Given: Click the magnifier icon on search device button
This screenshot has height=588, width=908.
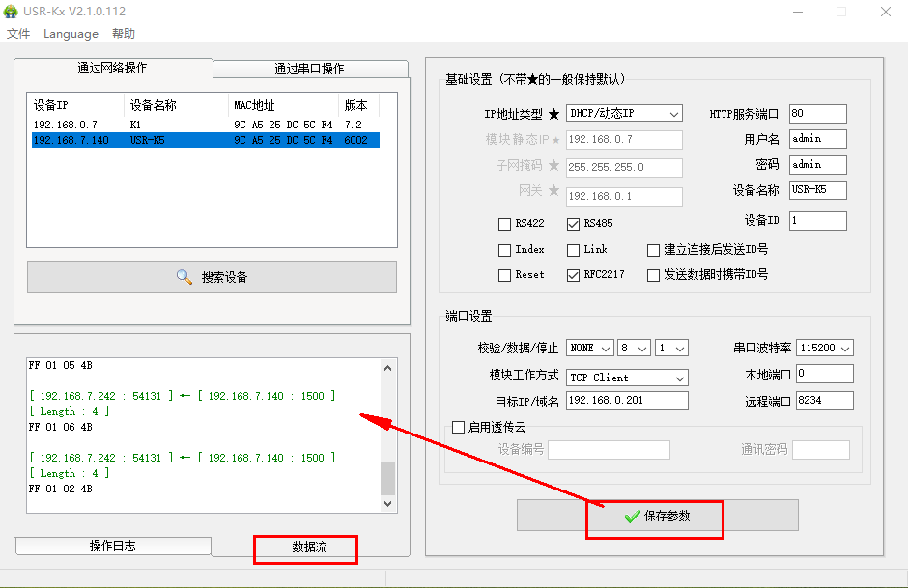Looking at the screenshot, I should (x=184, y=277).
